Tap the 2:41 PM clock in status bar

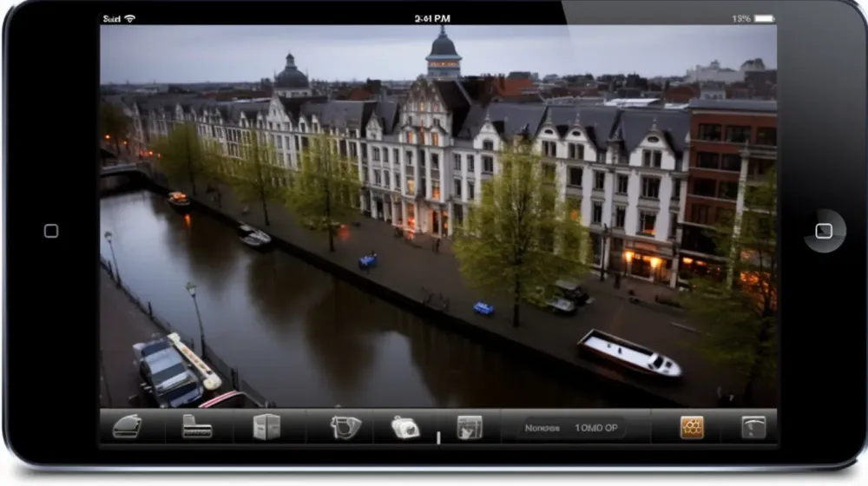point(432,19)
